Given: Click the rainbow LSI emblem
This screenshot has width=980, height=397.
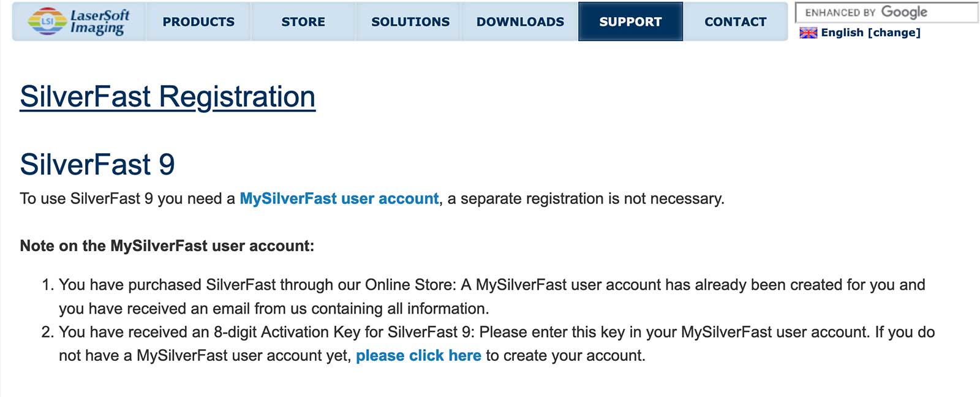Looking at the screenshot, I should [47, 21].
